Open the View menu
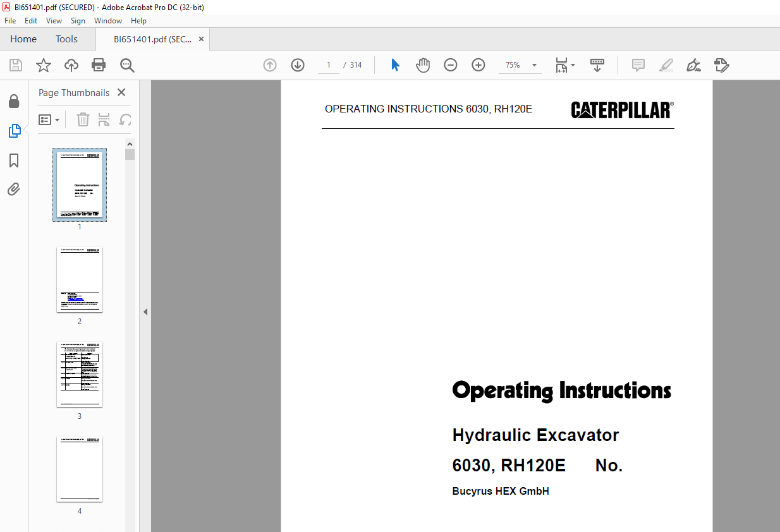 [x=54, y=21]
